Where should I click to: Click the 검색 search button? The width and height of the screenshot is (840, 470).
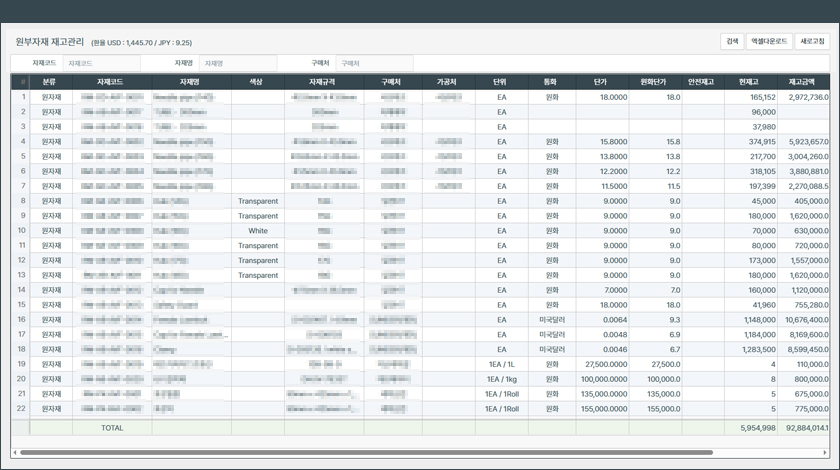[732, 42]
